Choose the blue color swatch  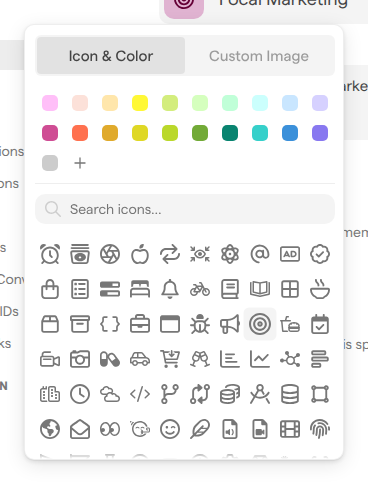290,133
